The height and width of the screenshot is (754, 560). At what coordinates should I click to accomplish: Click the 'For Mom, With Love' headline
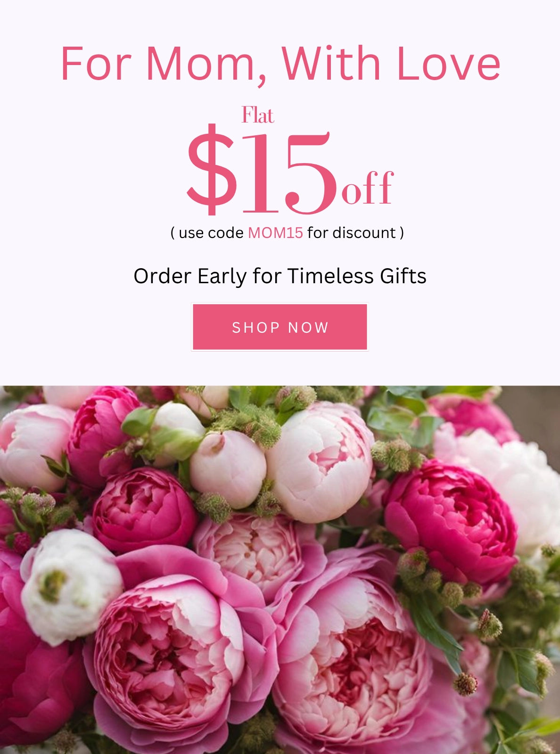tap(280, 65)
